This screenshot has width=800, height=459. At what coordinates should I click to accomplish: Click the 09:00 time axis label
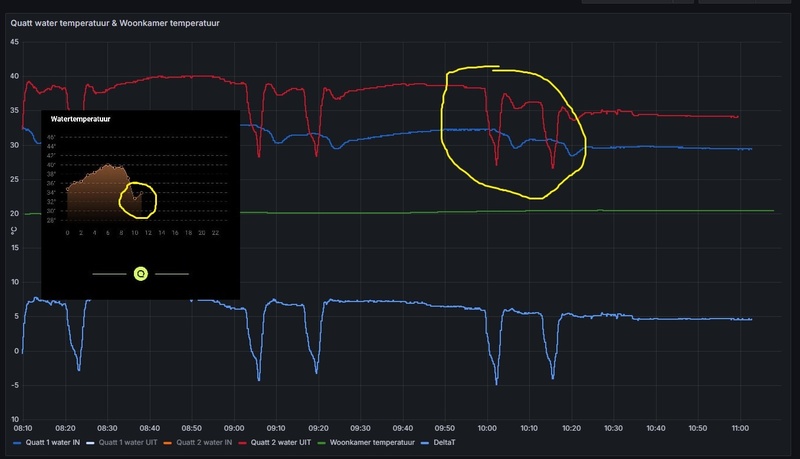point(234,428)
